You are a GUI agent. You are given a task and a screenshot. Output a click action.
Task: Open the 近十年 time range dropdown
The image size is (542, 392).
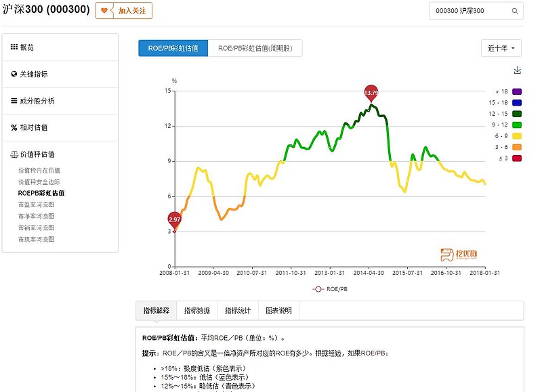pos(501,48)
